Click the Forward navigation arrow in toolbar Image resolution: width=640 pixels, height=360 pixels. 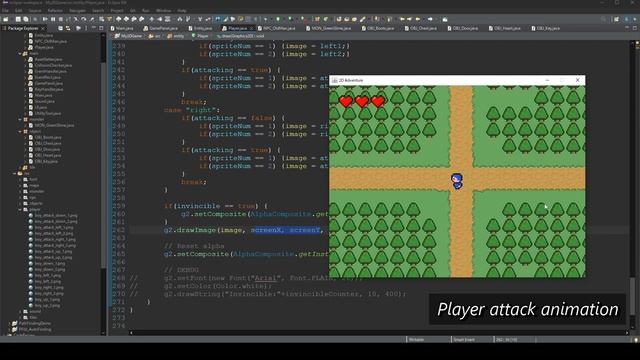430,19
